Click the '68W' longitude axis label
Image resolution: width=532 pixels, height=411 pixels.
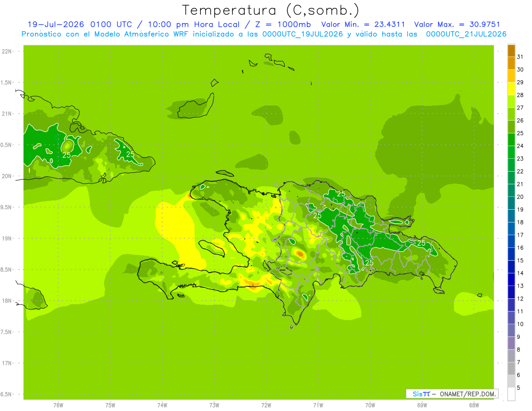(473, 405)
